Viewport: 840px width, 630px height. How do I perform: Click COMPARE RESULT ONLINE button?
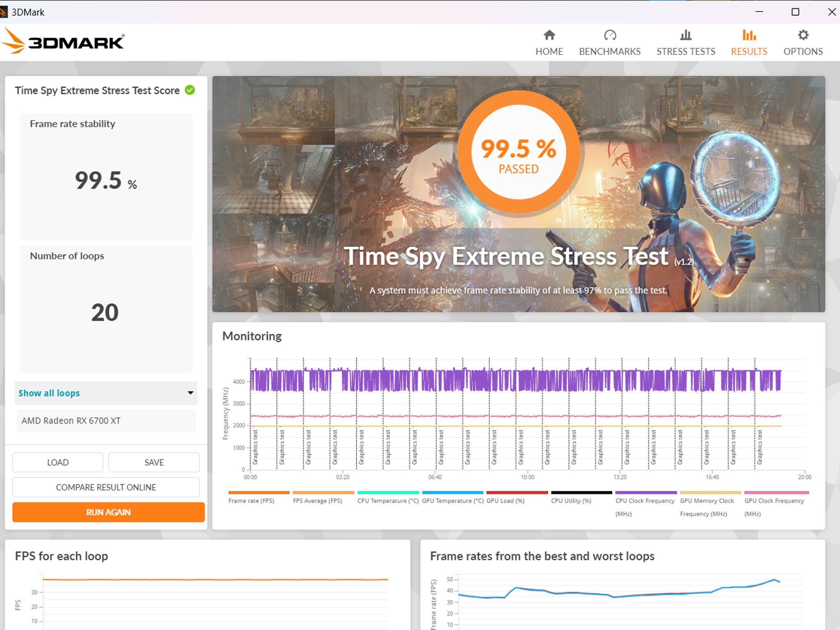tap(106, 487)
